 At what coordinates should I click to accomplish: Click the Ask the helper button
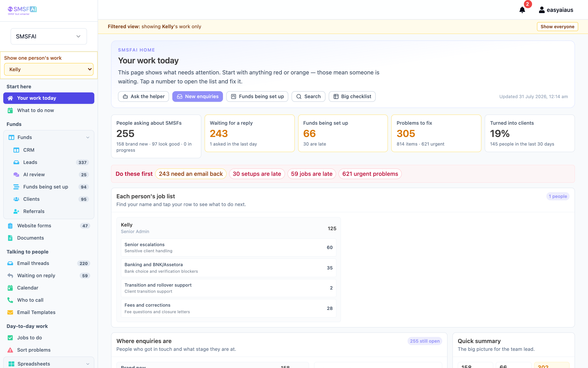pos(144,97)
